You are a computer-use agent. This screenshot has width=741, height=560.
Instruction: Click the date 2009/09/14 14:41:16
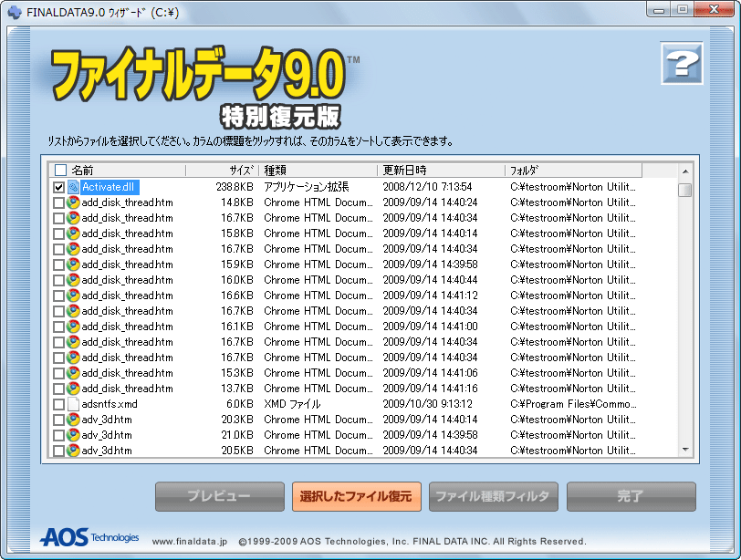430,389
